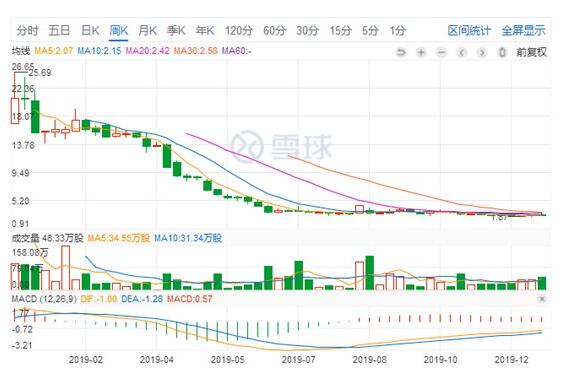Viewport: 562px width, 381px height.
Task: Click the 2019-12 date axis label
Action: pyautogui.click(x=511, y=359)
